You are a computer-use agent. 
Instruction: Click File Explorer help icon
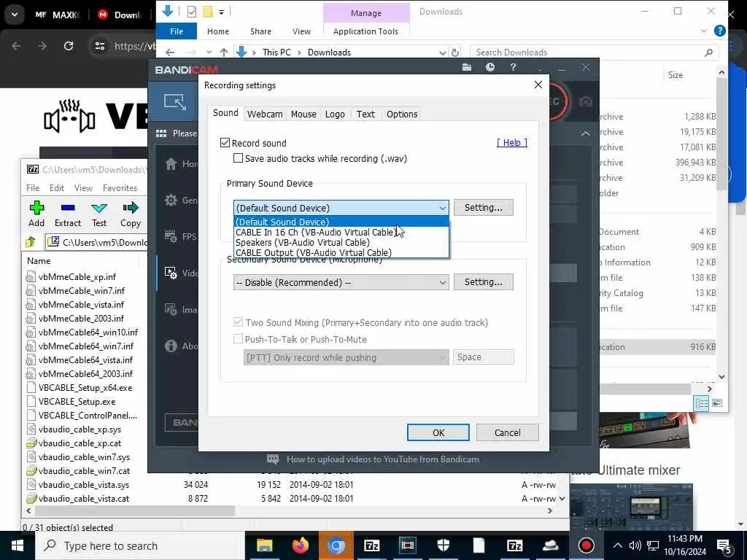[720, 31]
